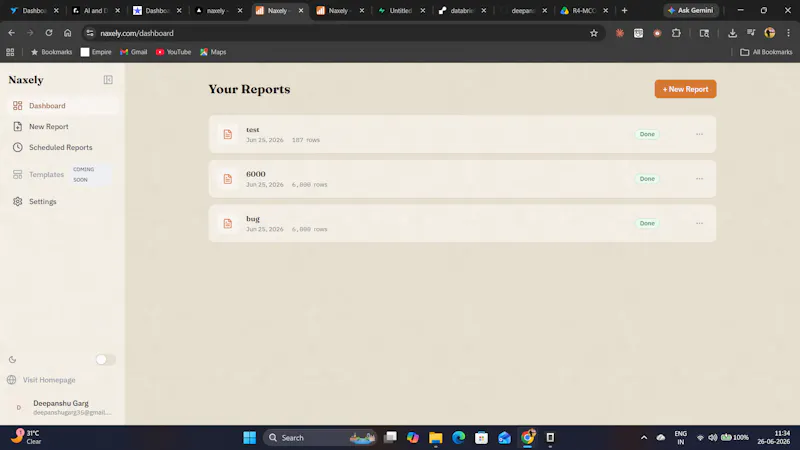Viewport: 800px width, 450px height.
Task: Open Settings in sidebar
Action: pos(63,202)
